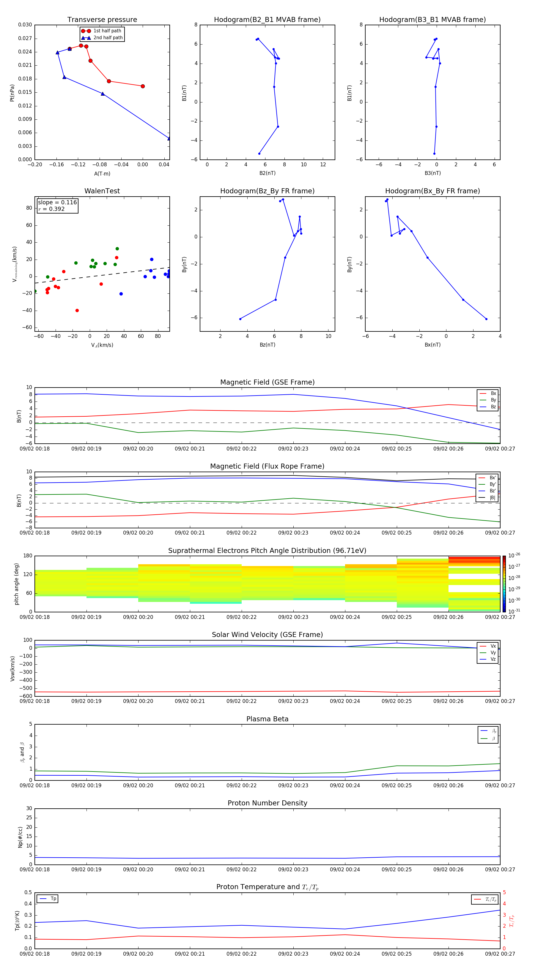Select the Te/Tp legend entry
Screen dimensions: 535x980
[x=485, y=899]
